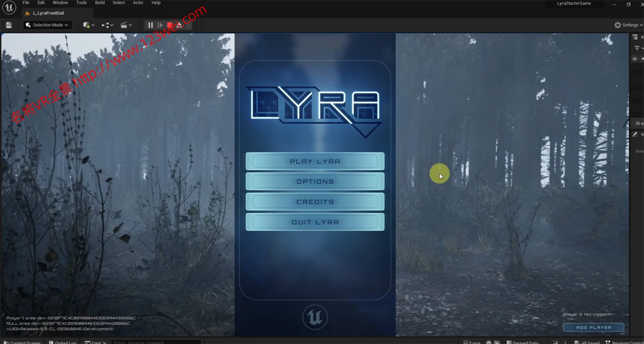Image resolution: width=644 pixels, height=344 pixels.
Task: Pause the running game session
Action: [150, 25]
